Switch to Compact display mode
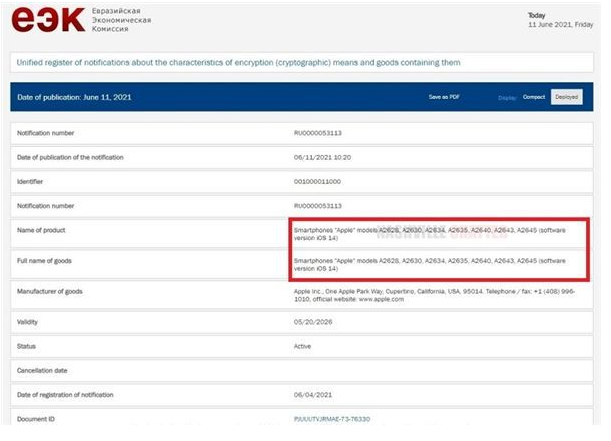The height and width of the screenshot is (441, 611). [x=534, y=97]
